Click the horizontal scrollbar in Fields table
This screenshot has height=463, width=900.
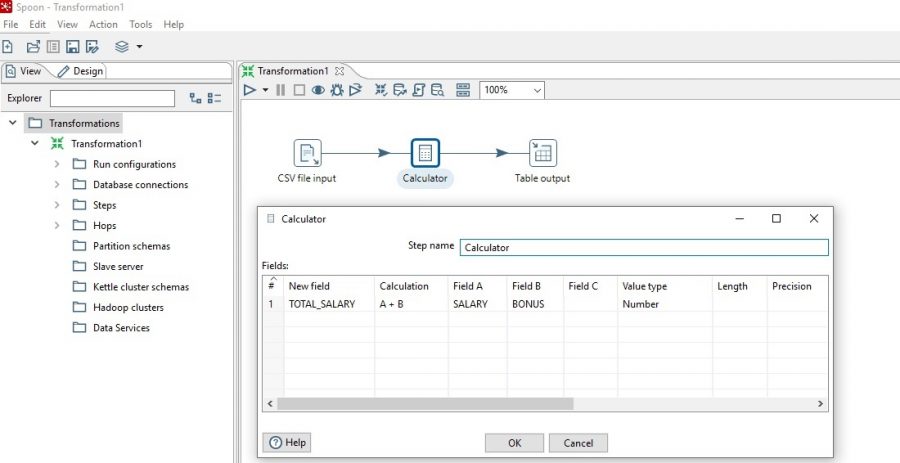coord(425,404)
